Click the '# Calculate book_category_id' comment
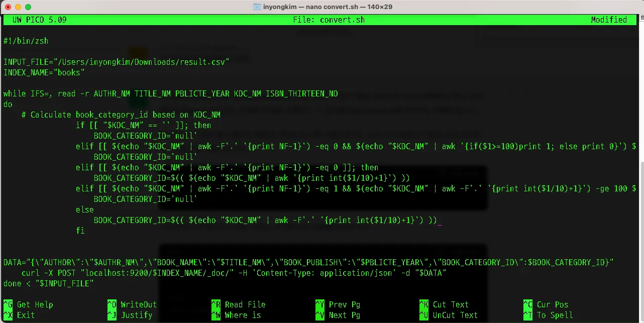 121,115
